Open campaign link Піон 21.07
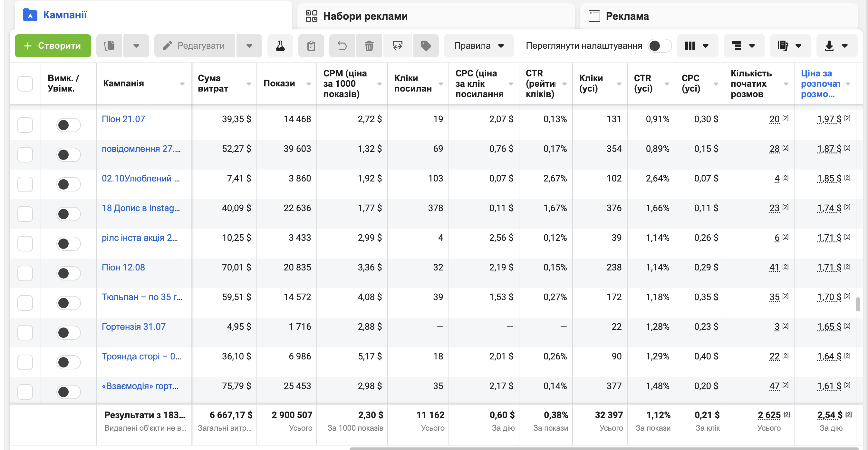This screenshot has width=868, height=450. [x=123, y=119]
